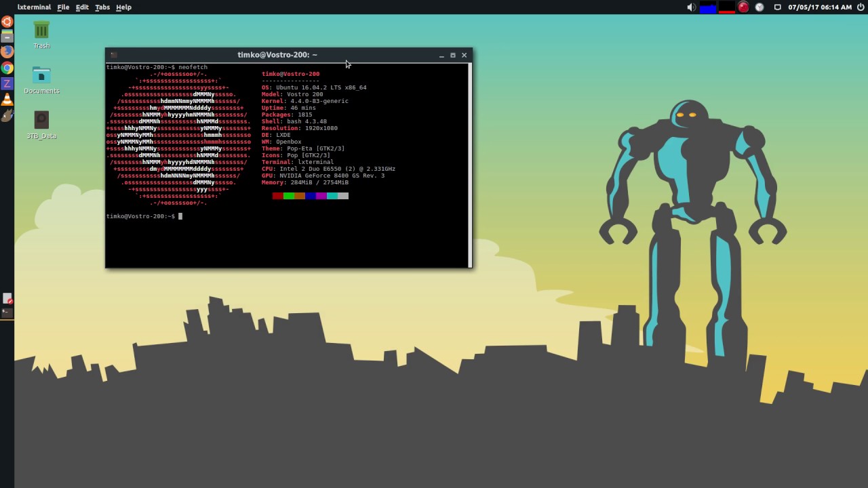Select the running terminal task in the dock
The image size is (868, 488).
click(x=7, y=312)
